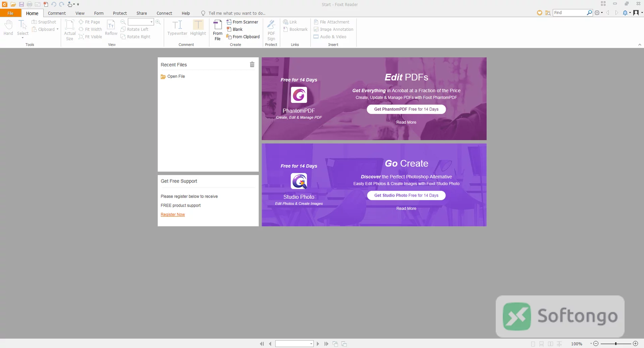This screenshot has width=644, height=348.
Task: Clear recent files with trash icon
Action: point(252,64)
